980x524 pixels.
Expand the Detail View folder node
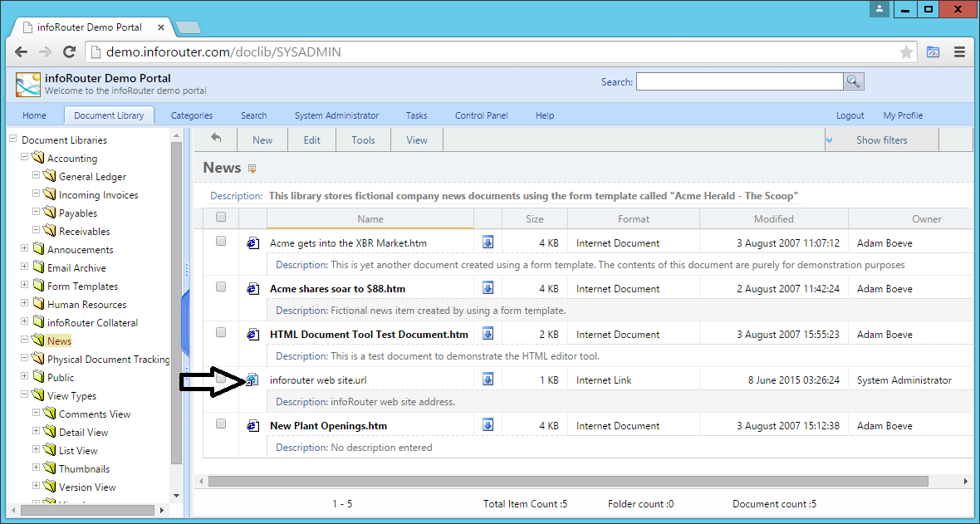point(37,431)
